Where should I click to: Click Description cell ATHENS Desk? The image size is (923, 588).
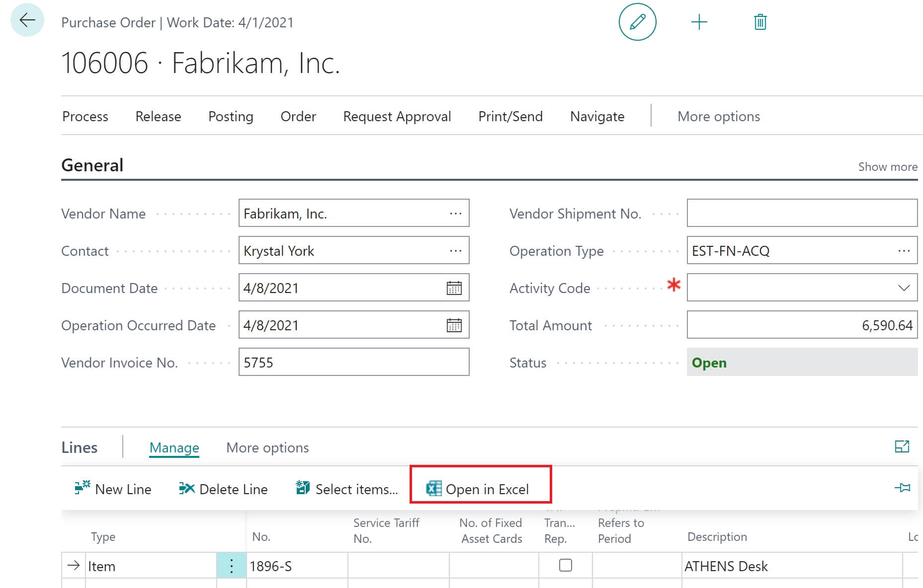click(x=792, y=566)
